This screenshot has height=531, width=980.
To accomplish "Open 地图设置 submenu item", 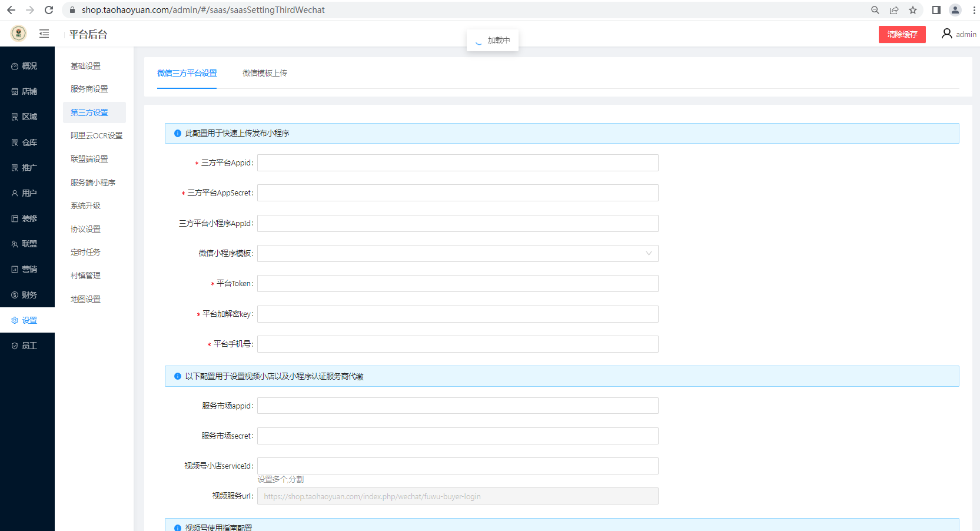I will [94, 299].
